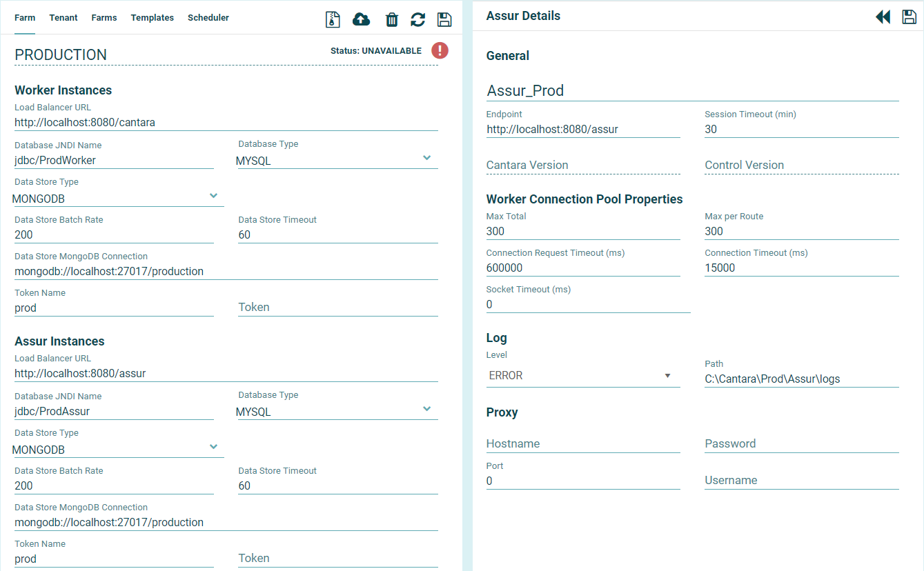Click the double-left rewind arrows icon
The height and width of the screenshot is (571, 924).
tap(883, 17)
